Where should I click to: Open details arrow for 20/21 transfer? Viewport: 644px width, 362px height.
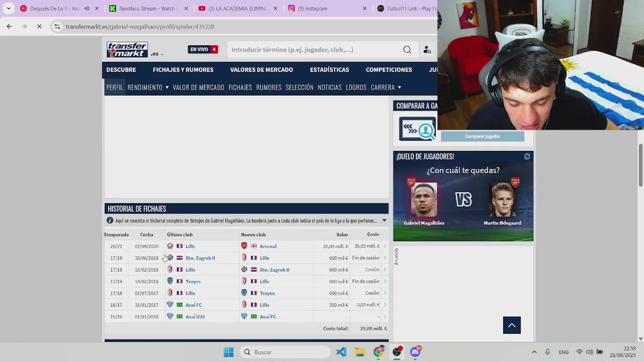tap(385, 246)
